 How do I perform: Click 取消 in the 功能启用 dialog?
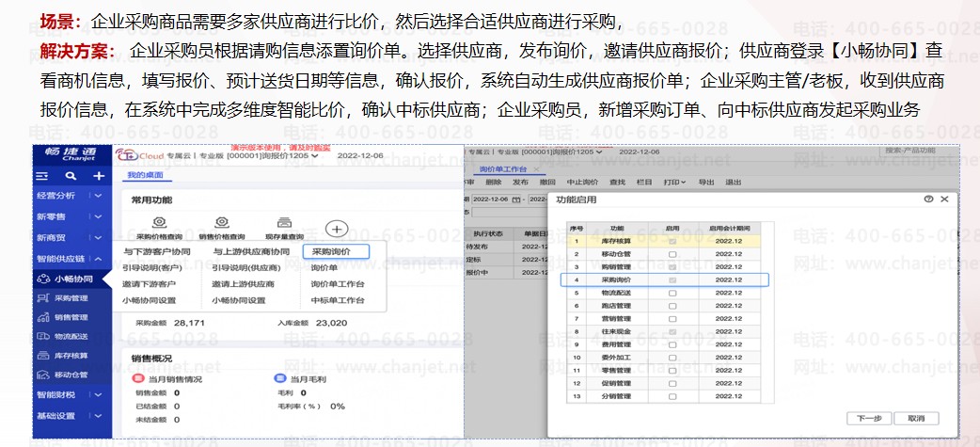[916, 418]
